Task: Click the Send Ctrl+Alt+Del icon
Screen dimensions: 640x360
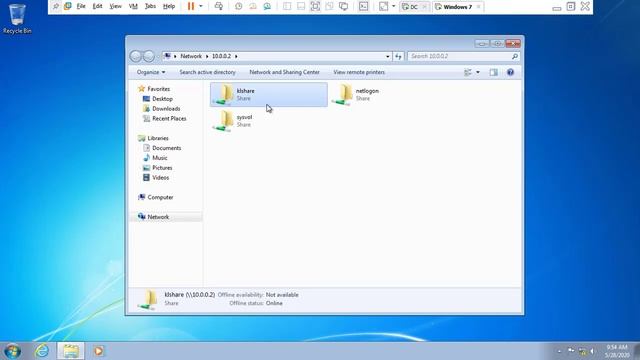Action: [x=219, y=6]
